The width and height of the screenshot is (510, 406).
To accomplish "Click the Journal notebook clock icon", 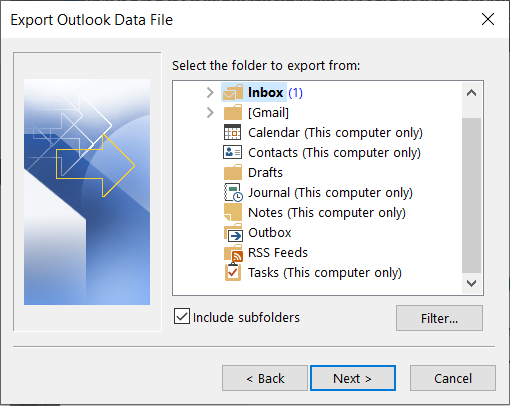I will [233, 193].
